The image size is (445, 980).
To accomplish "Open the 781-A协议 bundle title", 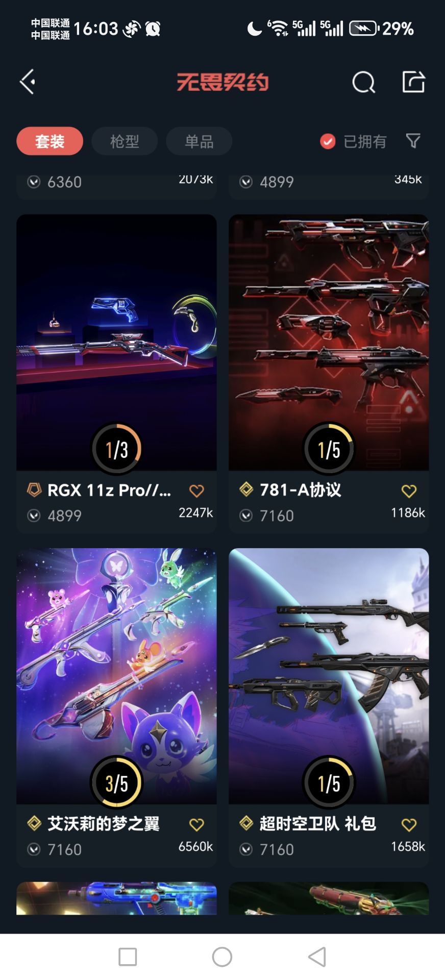I will tap(300, 490).
